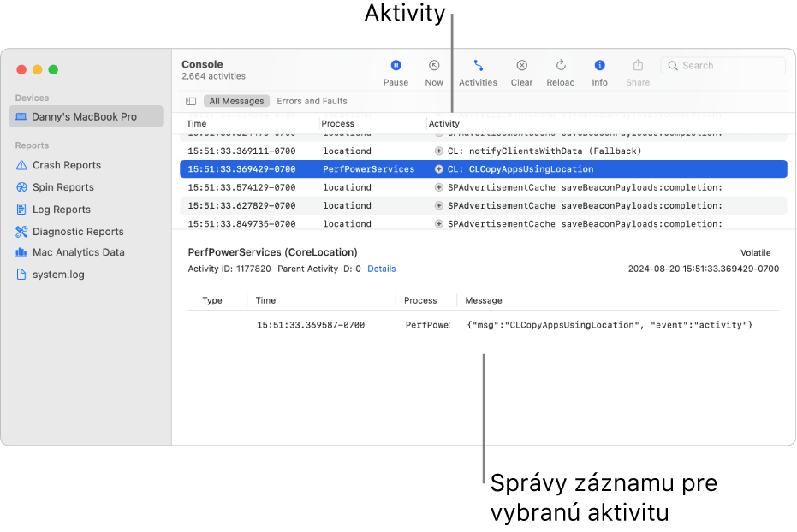Viewport: 797px width, 532px height.
Task: Open Crash Reports in sidebar
Action: tap(67, 165)
